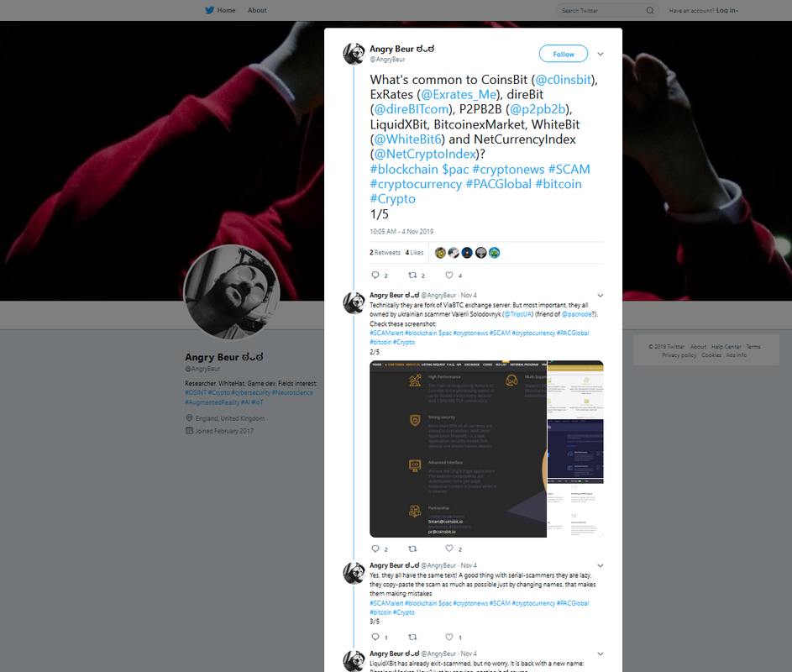This screenshot has height=672, width=792.
Task: Open the Help Center footer link
Action: 726,347
